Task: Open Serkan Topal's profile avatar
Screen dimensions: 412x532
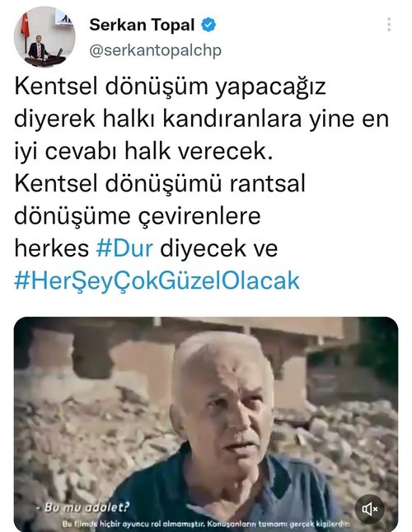Action: 44,36
